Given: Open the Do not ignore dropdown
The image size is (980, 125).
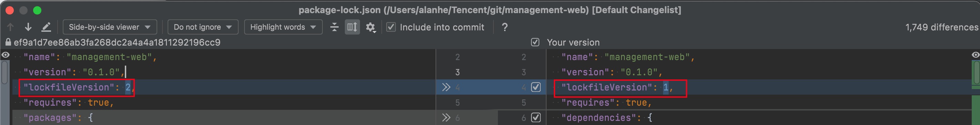Looking at the screenshot, I should tap(203, 27).
